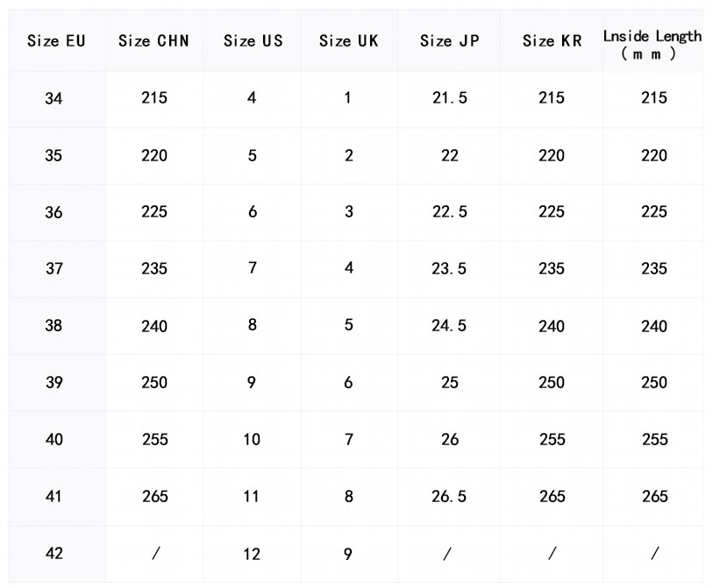Click UK size 1 cell
Viewport: 713px width, 588px height.
coord(348,98)
